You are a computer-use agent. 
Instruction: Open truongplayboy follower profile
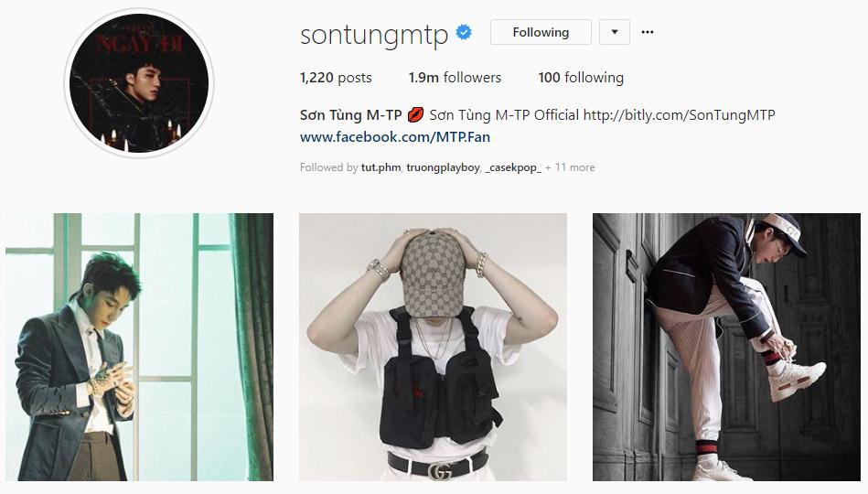443,167
